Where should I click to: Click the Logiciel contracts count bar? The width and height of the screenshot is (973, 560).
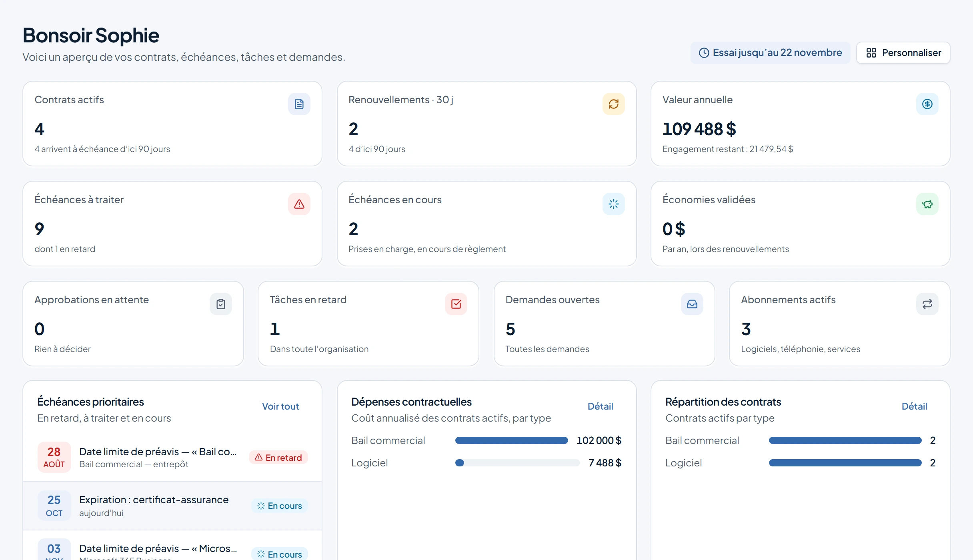click(x=845, y=463)
